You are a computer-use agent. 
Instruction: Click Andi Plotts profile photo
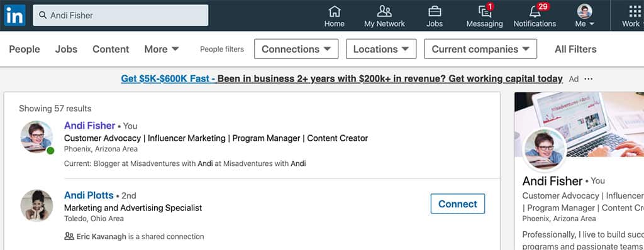(x=36, y=205)
